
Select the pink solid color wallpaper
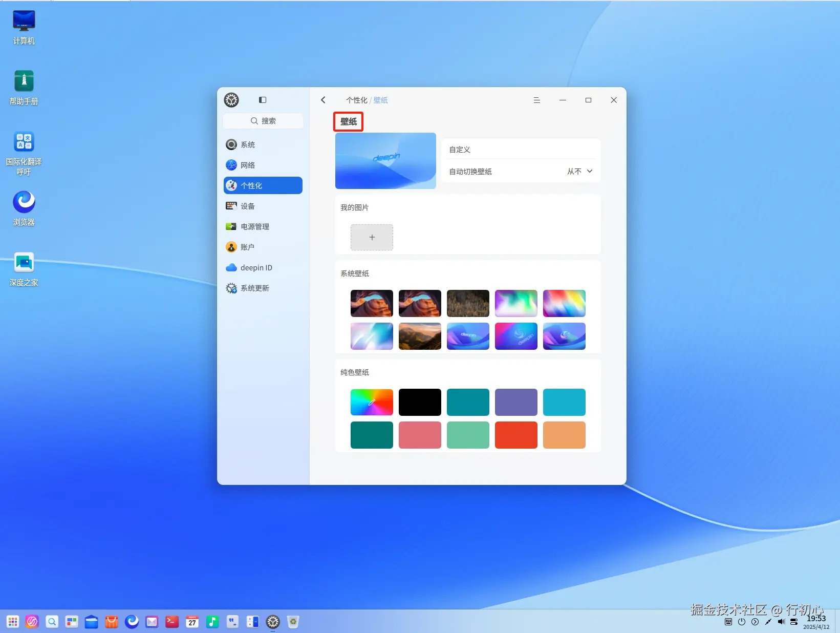(x=420, y=435)
